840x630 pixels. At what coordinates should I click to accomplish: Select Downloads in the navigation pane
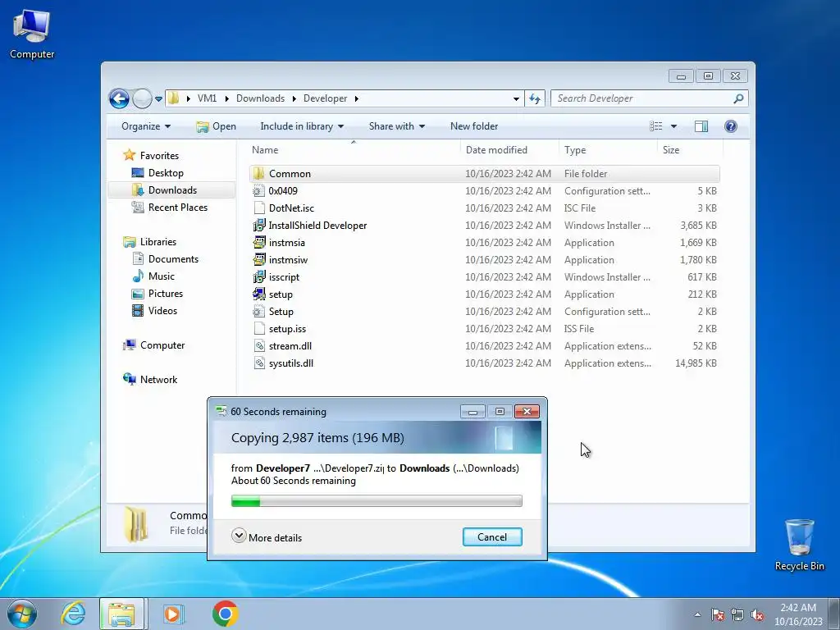(171, 190)
